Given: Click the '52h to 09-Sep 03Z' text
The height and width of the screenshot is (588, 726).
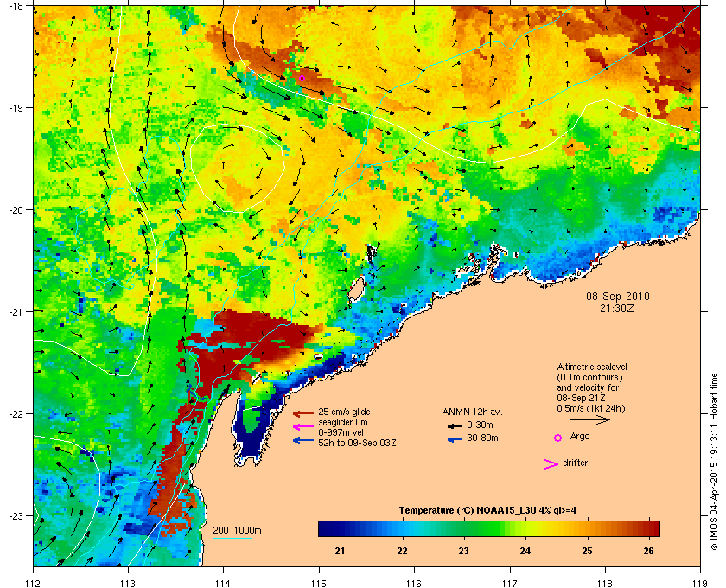Looking at the screenshot, I should [357, 443].
